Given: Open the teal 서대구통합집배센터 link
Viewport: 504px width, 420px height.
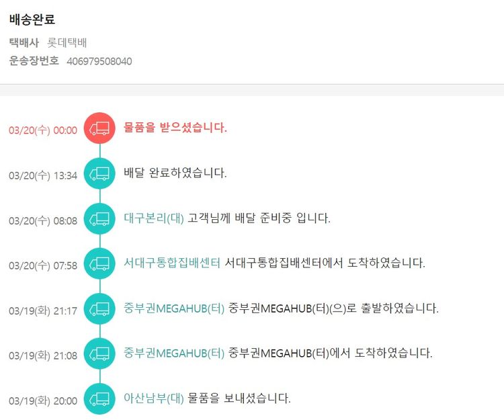Looking at the screenshot, I should point(172,263).
